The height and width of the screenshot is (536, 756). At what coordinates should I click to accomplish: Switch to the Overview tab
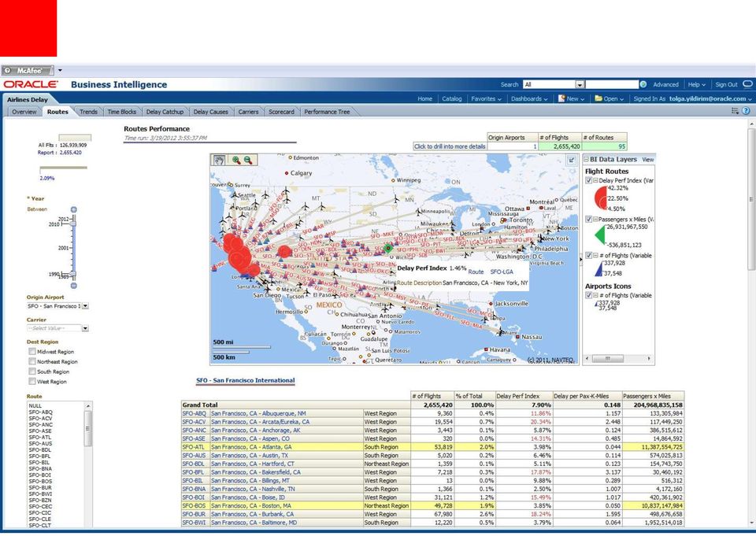[24, 111]
